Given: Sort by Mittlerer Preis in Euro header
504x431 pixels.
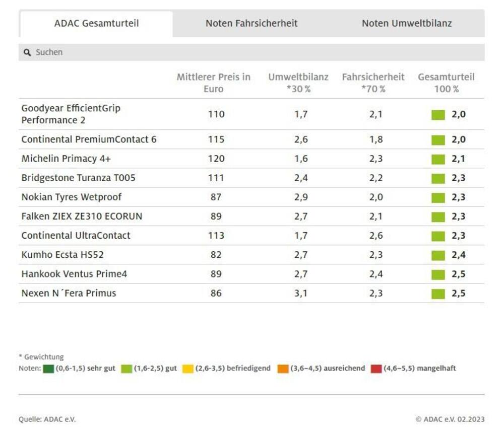Looking at the screenshot, I should click(213, 83).
